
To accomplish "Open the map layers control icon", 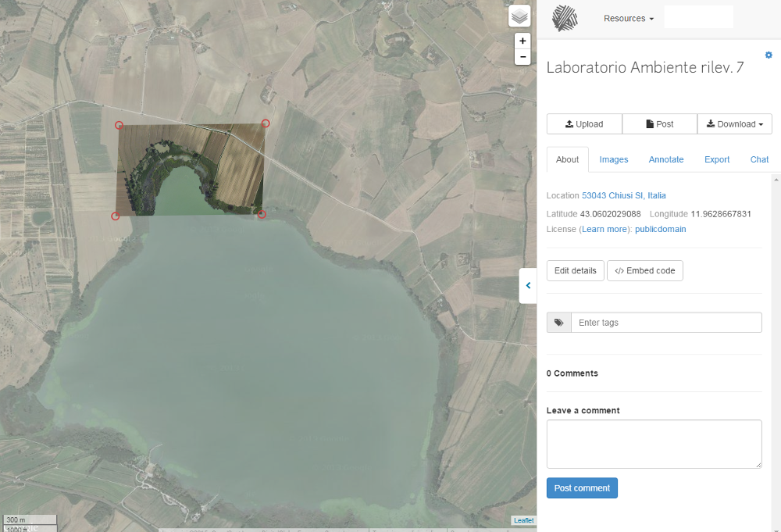I will point(519,16).
